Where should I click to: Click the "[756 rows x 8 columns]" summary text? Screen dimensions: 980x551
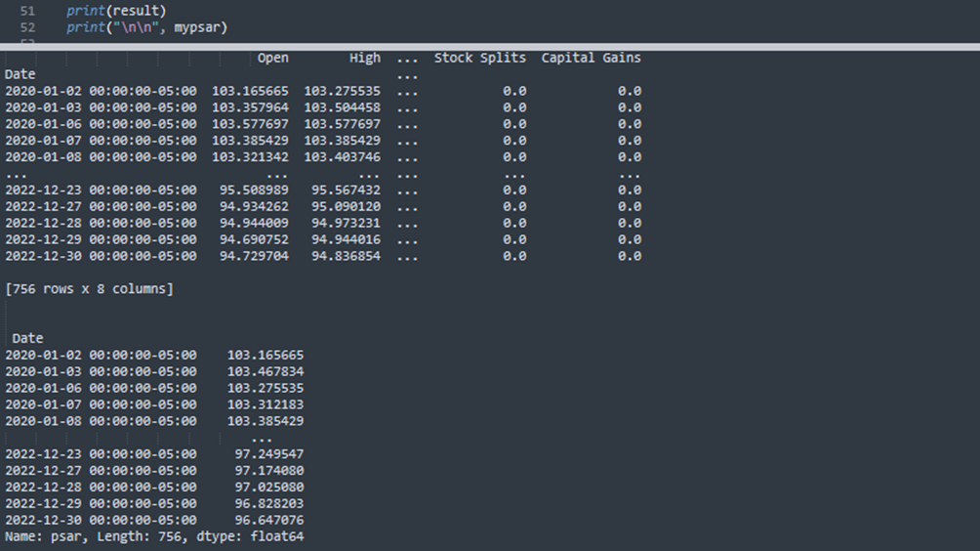pos(89,289)
